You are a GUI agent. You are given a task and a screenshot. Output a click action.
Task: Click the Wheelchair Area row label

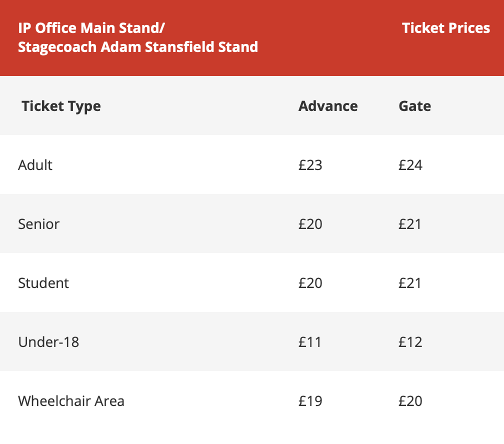click(x=71, y=401)
